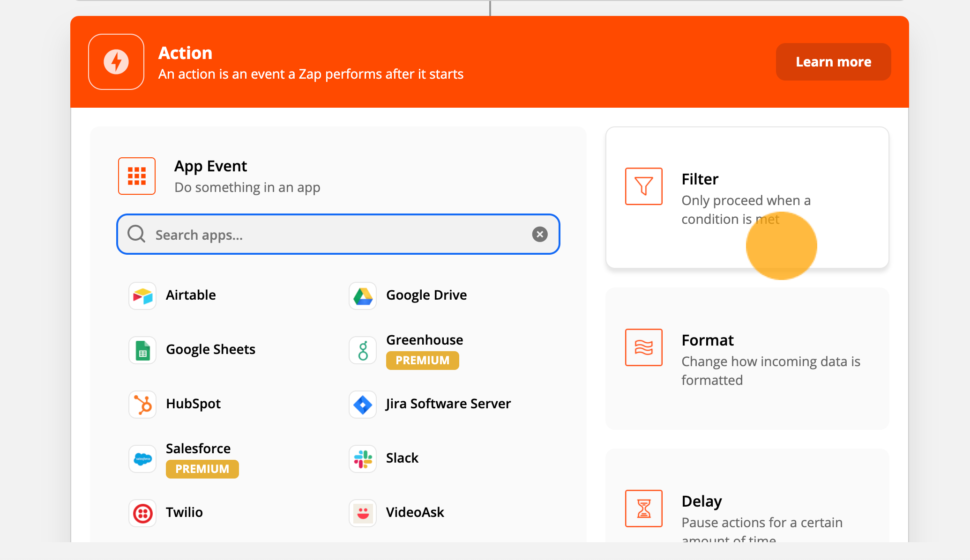Click 'Do something in an app' text
The height and width of the screenshot is (560, 970).
coord(247,187)
